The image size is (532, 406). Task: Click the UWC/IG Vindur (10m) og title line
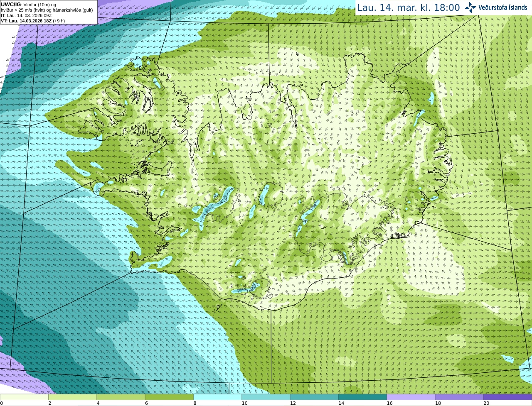(x=28, y=5)
